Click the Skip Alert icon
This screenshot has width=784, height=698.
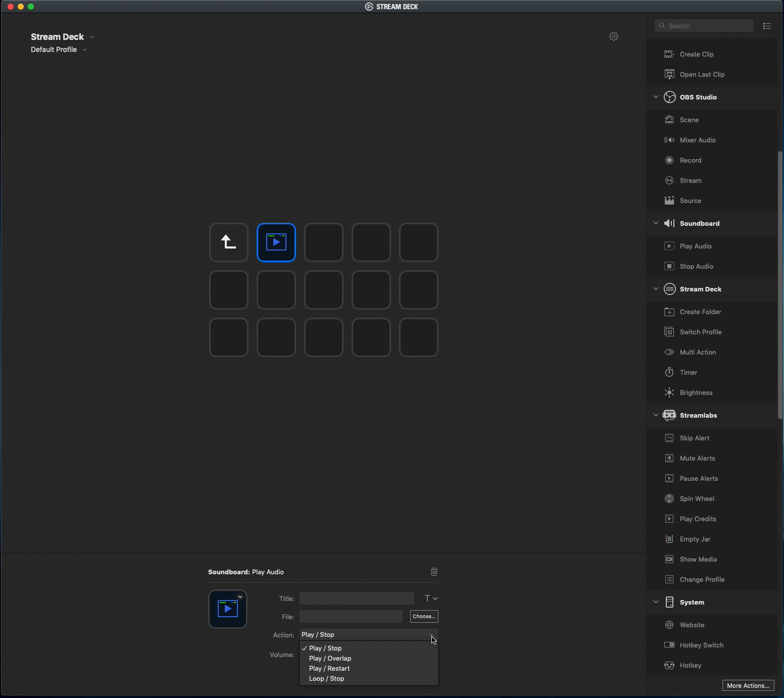(669, 438)
